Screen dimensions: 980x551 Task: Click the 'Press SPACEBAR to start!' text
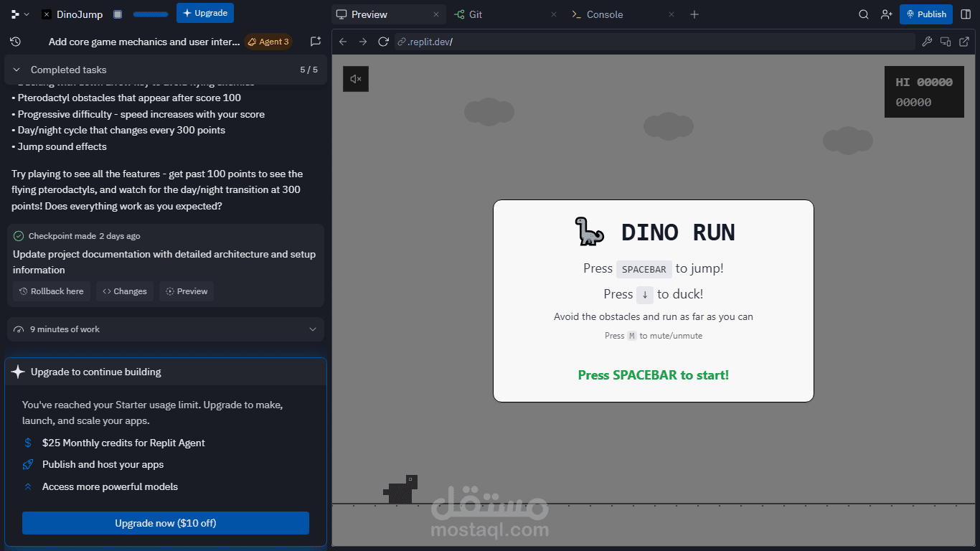pyautogui.click(x=654, y=375)
